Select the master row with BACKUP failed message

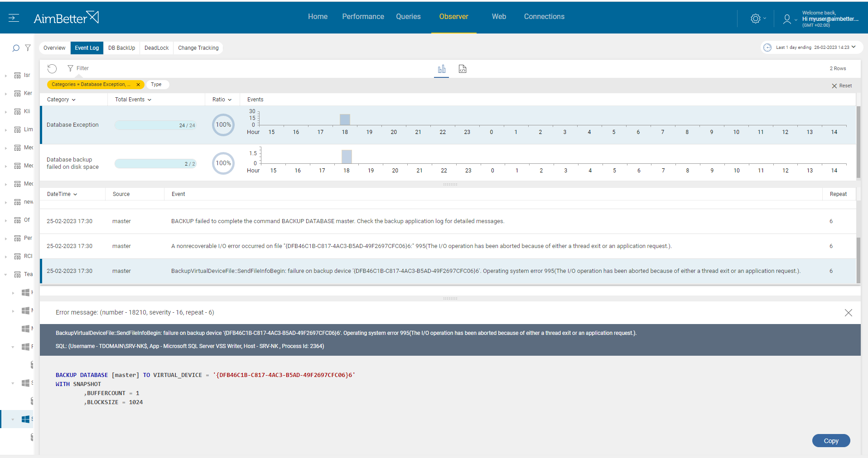tap(317, 221)
